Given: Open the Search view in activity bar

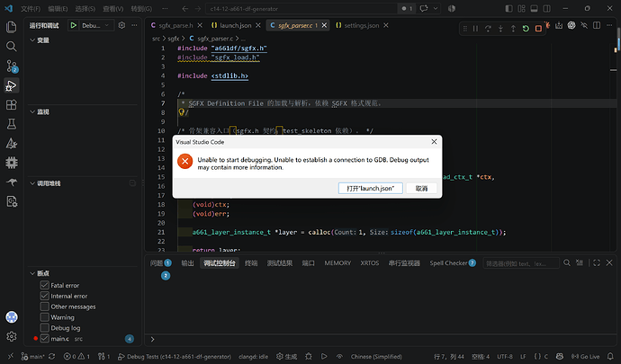Looking at the screenshot, I should coord(11,47).
